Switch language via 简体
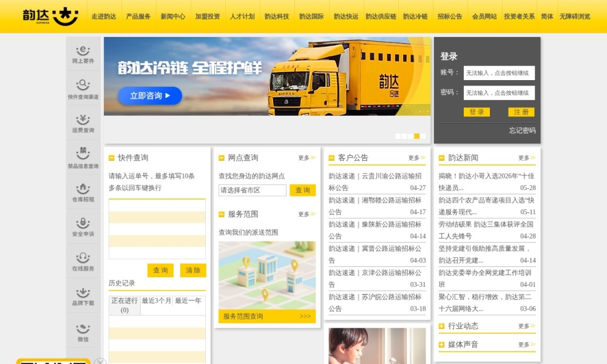The image size is (607, 364). click(x=547, y=16)
